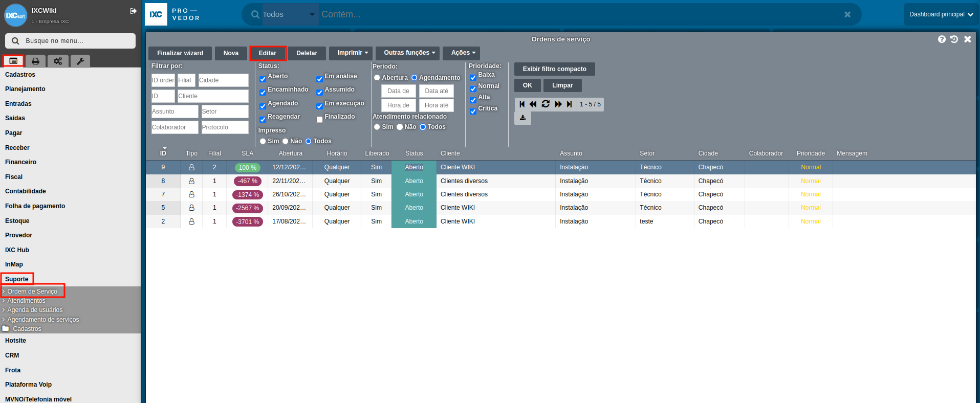Open the wrench tools icon tab
The height and width of the screenshot is (403, 980).
(x=80, y=61)
